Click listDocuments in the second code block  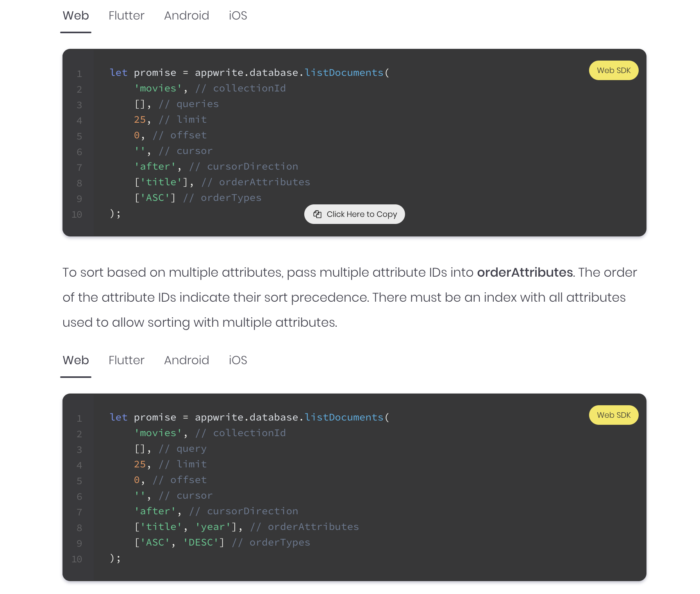(344, 417)
